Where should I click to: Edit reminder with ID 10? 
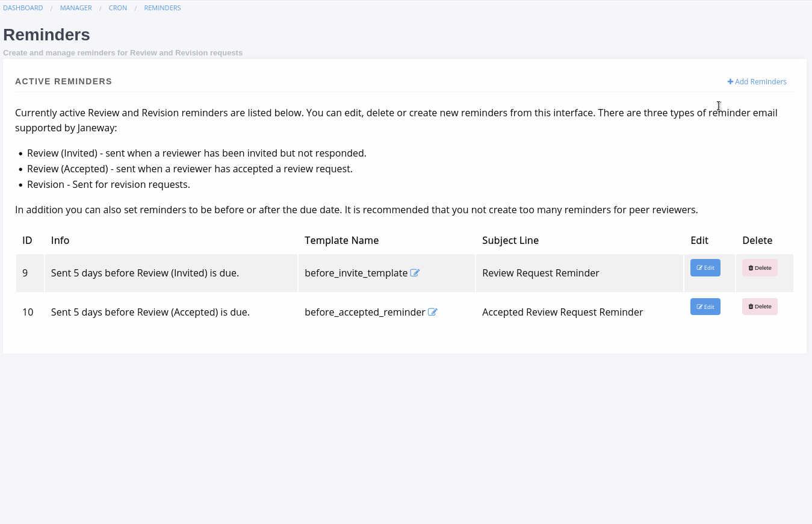point(705,307)
